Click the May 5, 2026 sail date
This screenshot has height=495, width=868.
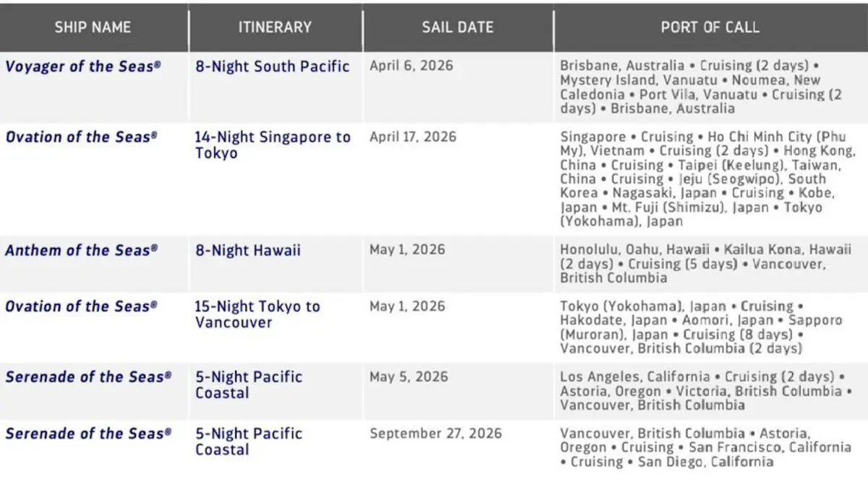[409, 376]
